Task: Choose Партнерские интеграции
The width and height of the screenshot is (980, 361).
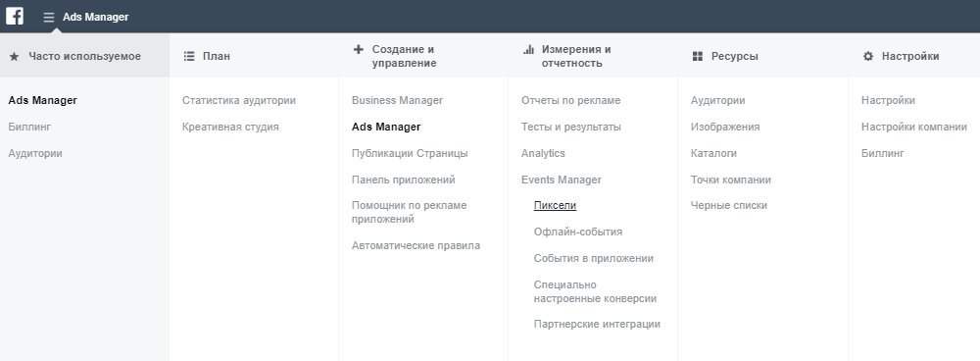Action: pyautogui.click(x=597, y=324)
